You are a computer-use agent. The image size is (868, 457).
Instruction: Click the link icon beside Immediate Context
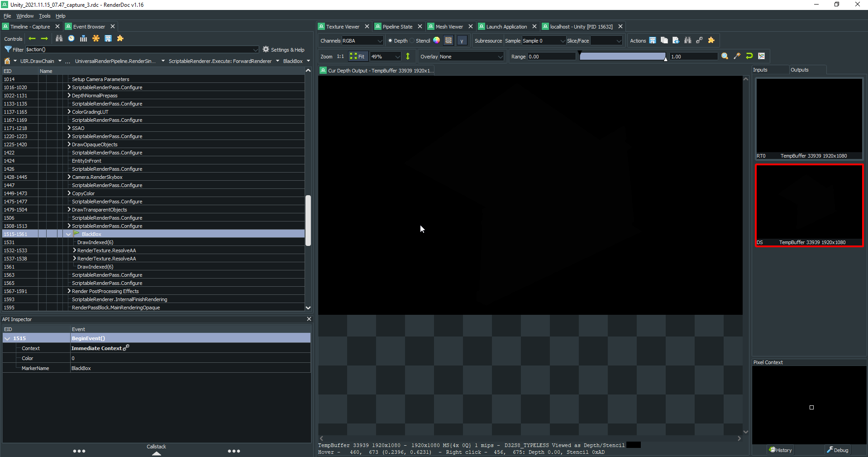coord(126,348)
